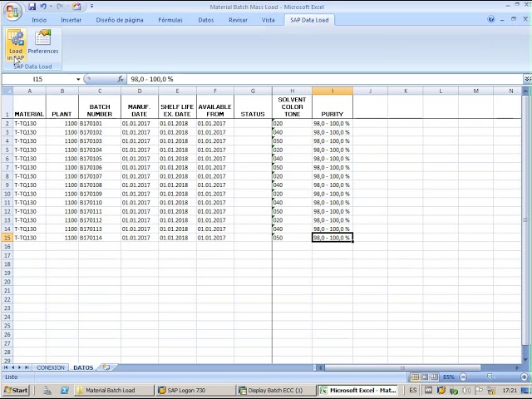The width and height of the screenshot is (532, 399).
Task: Click the clock showing 17:21
Action: [510, 391]
